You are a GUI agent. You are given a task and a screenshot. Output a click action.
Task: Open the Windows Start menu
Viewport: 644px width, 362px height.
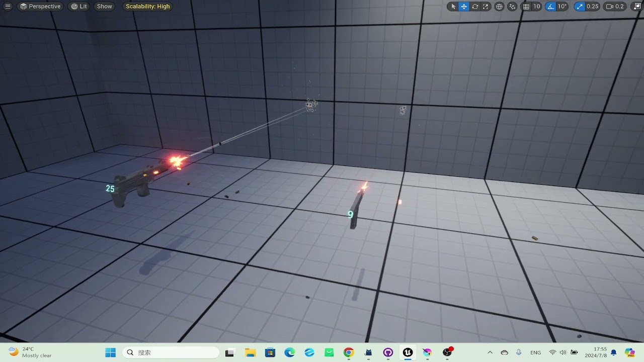click(x=111, y=352)
